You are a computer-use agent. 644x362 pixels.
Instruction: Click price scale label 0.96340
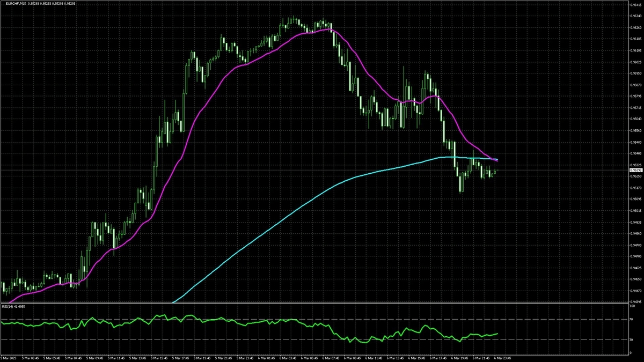(636, 17)
